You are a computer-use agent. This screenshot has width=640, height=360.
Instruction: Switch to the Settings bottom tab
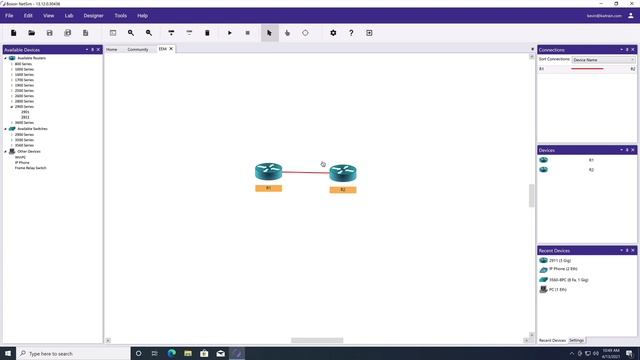pyautogui.click(x=576, y=340)
